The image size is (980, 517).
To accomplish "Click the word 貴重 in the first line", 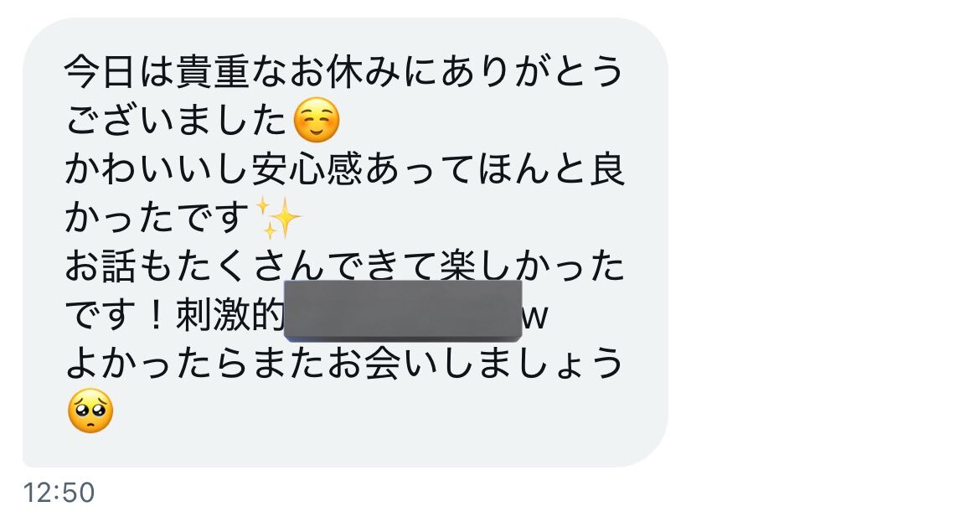I will point(214,71).
